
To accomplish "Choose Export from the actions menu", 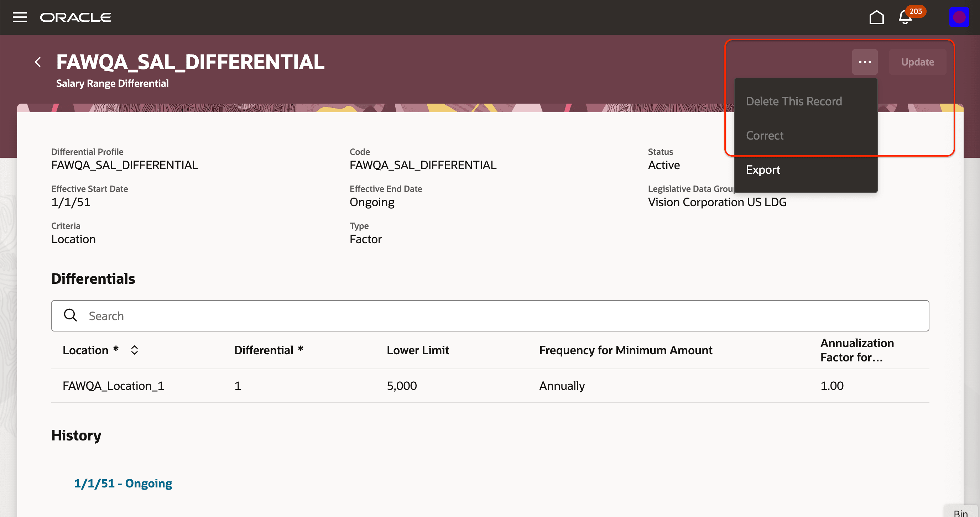I will [x=763, y=170].
